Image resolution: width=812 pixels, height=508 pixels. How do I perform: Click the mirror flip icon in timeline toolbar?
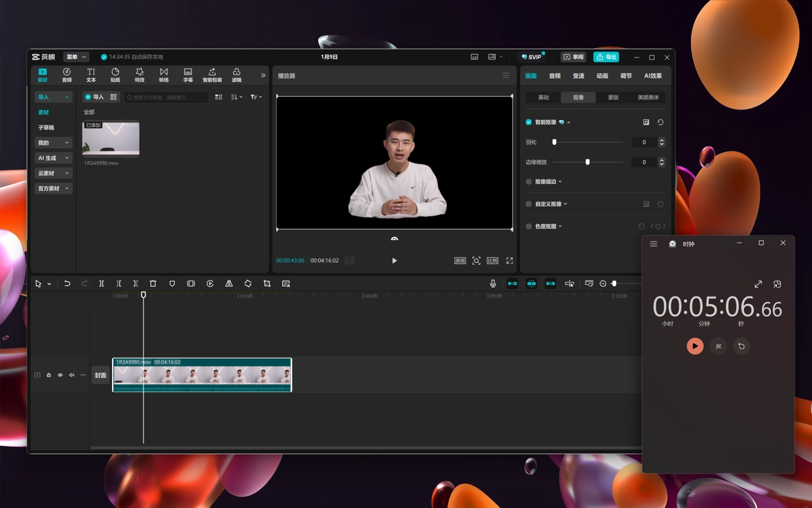[229, 284]
